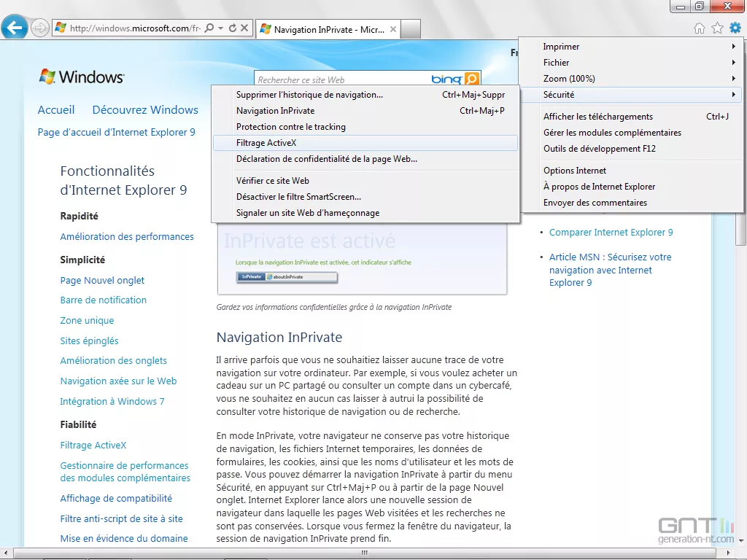Open Filtre anti-script de site à site

click(121, 519)
